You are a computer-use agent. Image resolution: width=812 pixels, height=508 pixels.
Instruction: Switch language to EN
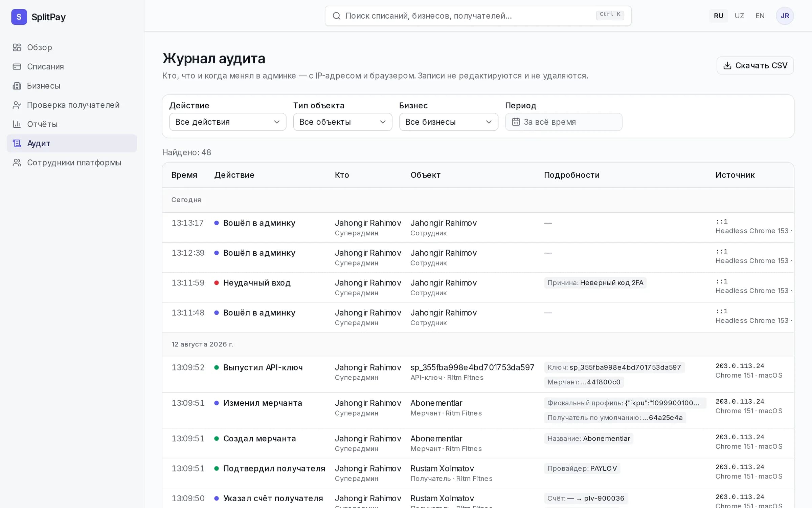coord(760,16)
